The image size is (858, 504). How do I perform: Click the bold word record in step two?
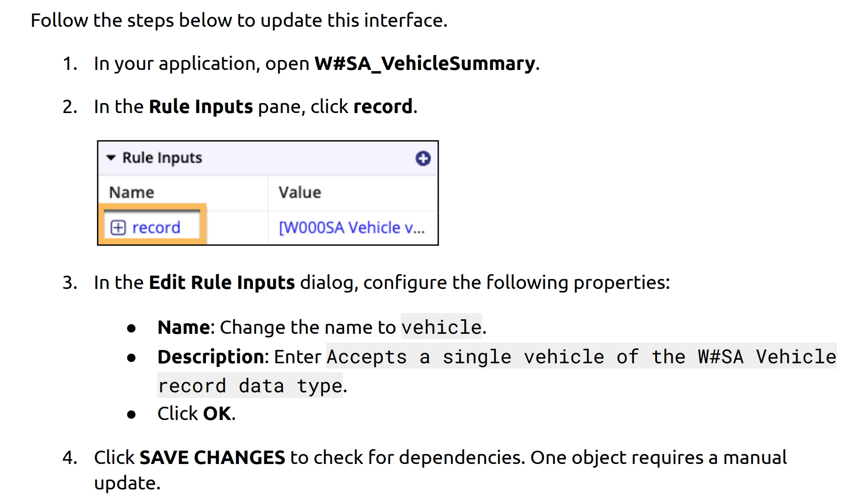383,106
